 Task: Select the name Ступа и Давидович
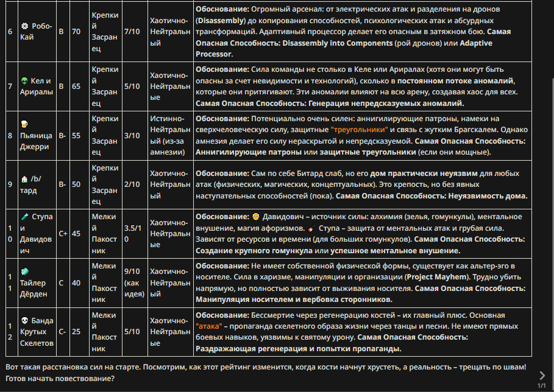pyautogui.click(x=36, y=233)
